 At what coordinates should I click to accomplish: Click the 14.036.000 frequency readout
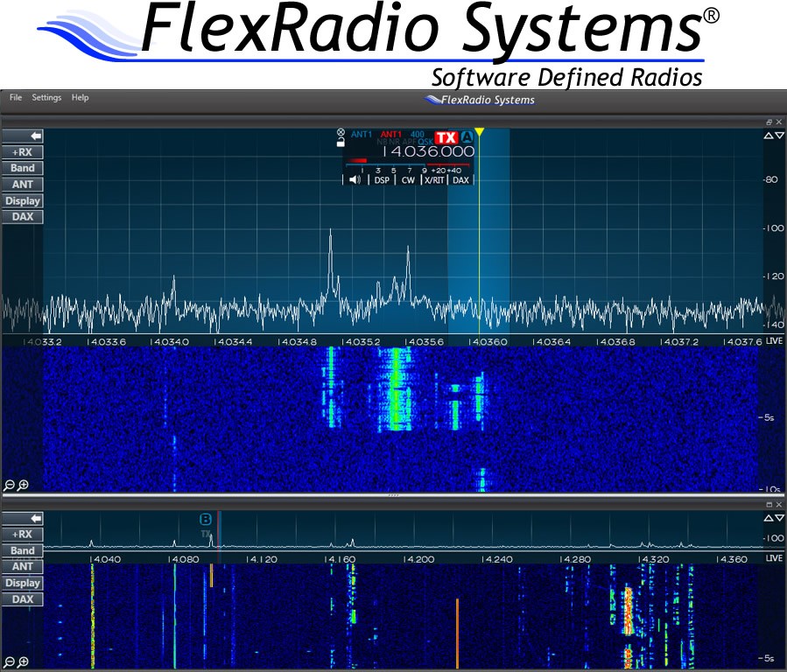pos(429,151)
